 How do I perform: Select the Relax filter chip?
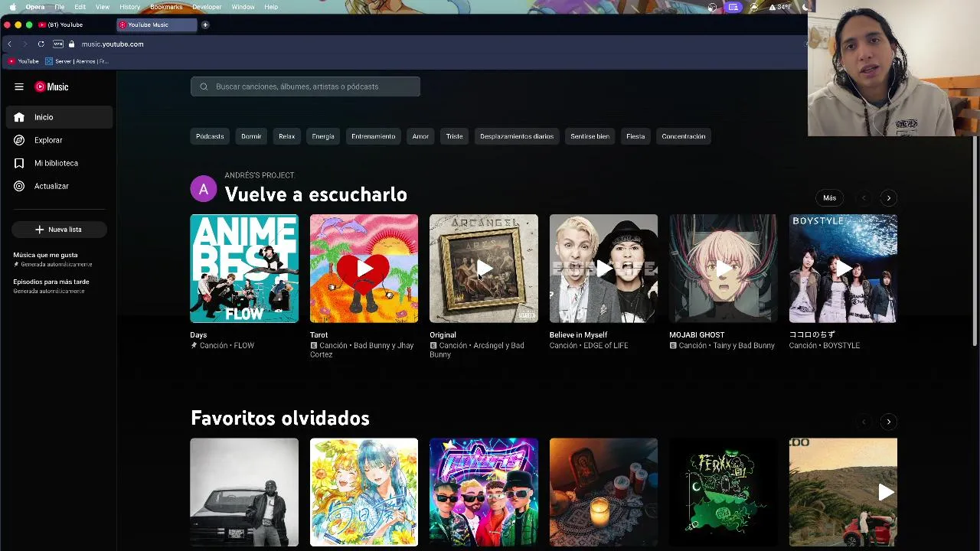coord(286,136)
